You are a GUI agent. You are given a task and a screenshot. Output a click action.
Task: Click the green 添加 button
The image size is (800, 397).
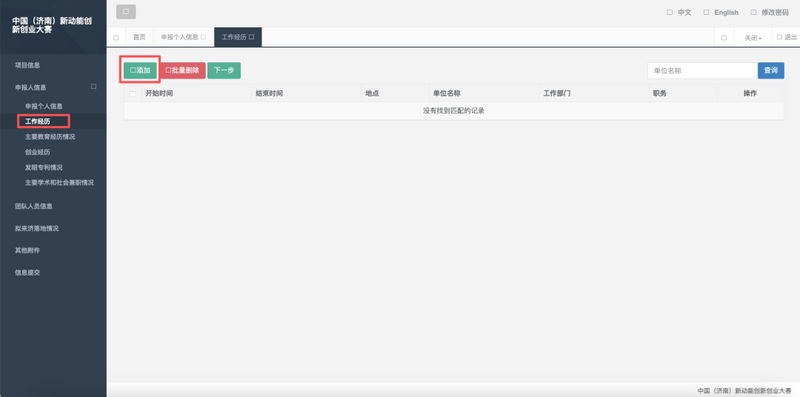pos(140,70)
